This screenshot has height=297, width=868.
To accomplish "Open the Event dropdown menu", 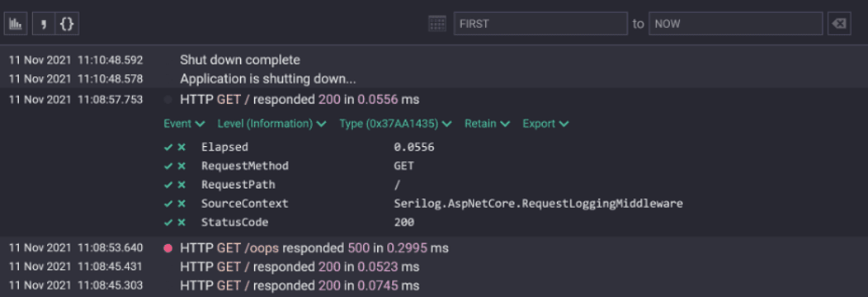I will [x=184, y=124].
